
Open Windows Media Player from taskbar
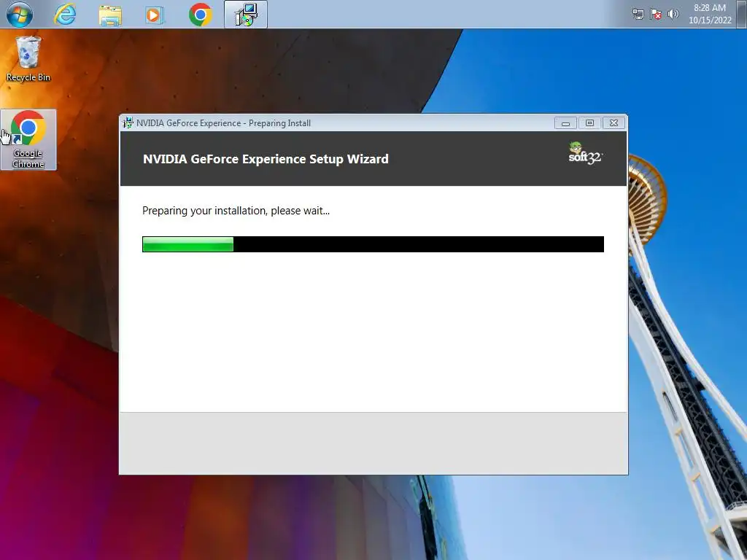(x=155, y=15)
